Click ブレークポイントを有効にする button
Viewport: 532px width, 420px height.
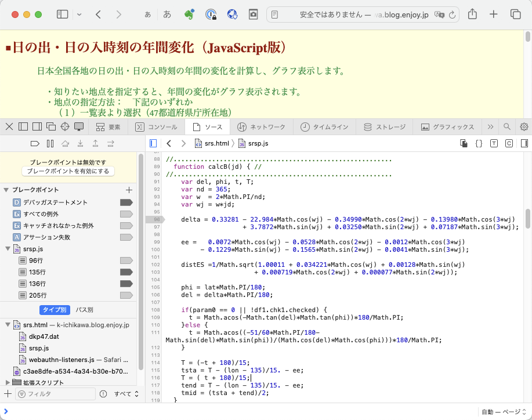(x=68, y=171)
